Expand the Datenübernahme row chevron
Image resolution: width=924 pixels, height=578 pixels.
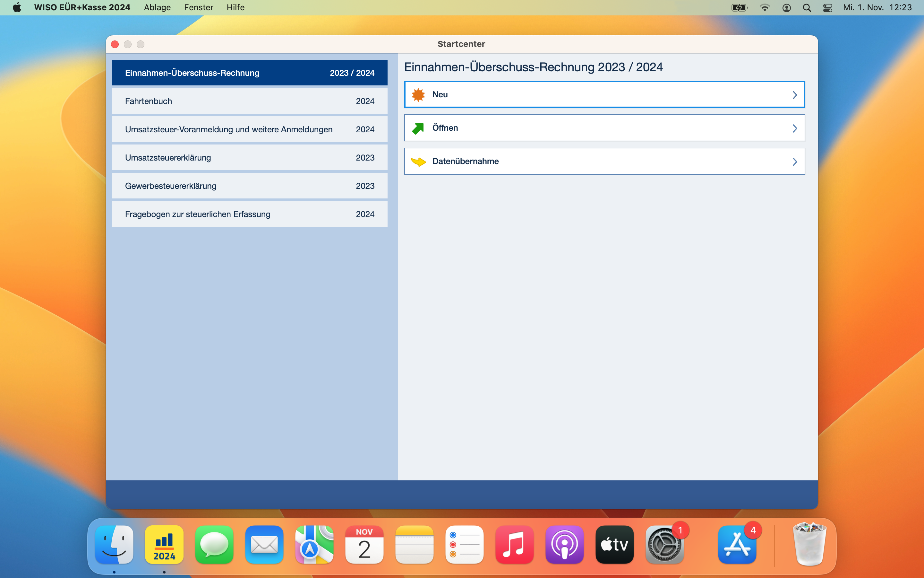coord(795,162)
